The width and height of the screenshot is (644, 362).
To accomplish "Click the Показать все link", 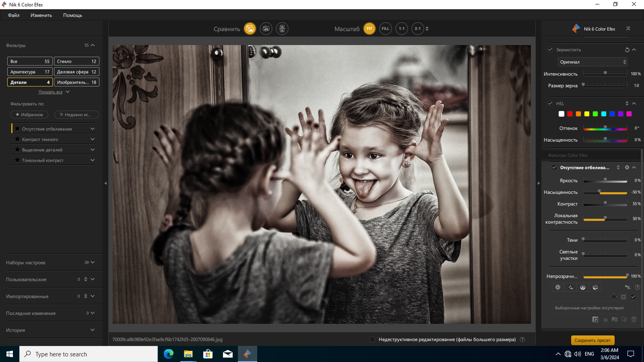I will tap(50, 92).
